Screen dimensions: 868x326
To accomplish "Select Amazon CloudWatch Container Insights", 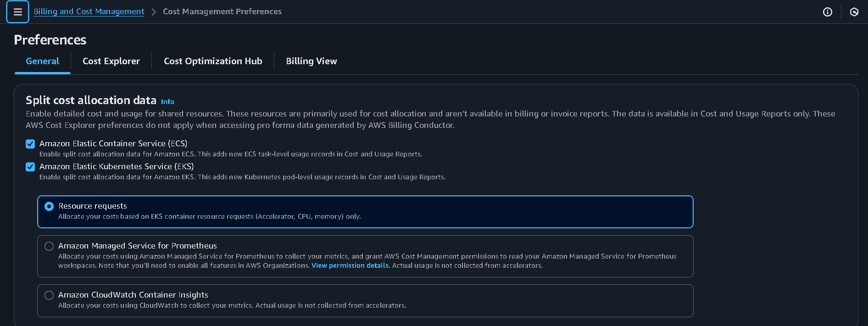I will tap(49, 295).
